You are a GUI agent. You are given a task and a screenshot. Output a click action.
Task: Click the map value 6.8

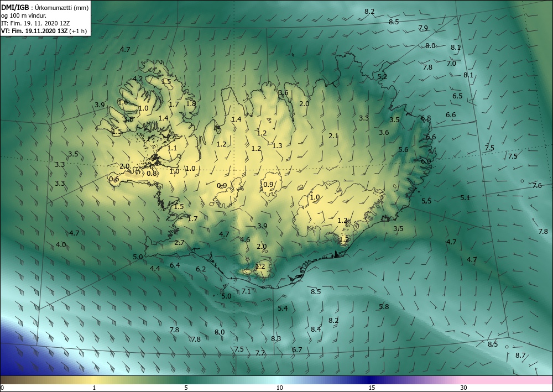tap(426, 118)
